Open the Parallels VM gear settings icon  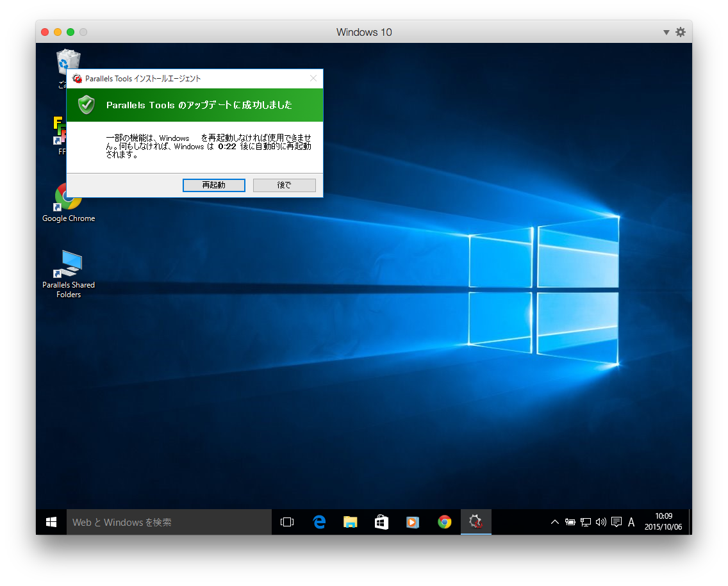pos(680,32)
